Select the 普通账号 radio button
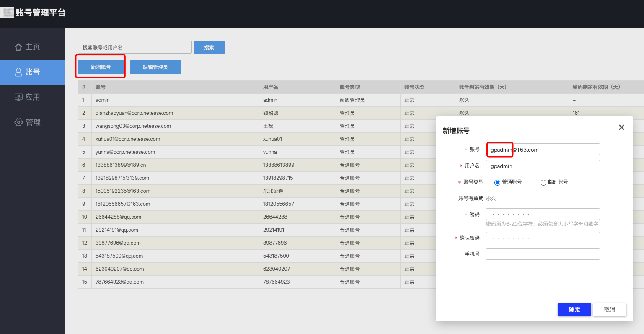This screenshot has width=644, height=334. click(x=497, y=182)
